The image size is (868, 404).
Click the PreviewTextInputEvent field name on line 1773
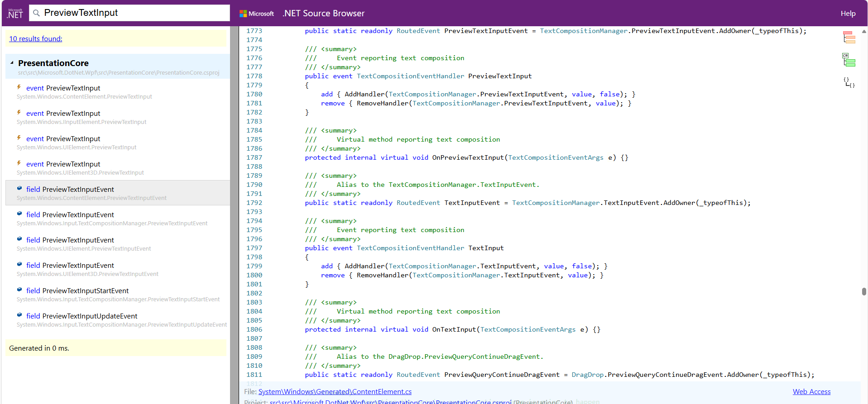click(x=486, y=31)
